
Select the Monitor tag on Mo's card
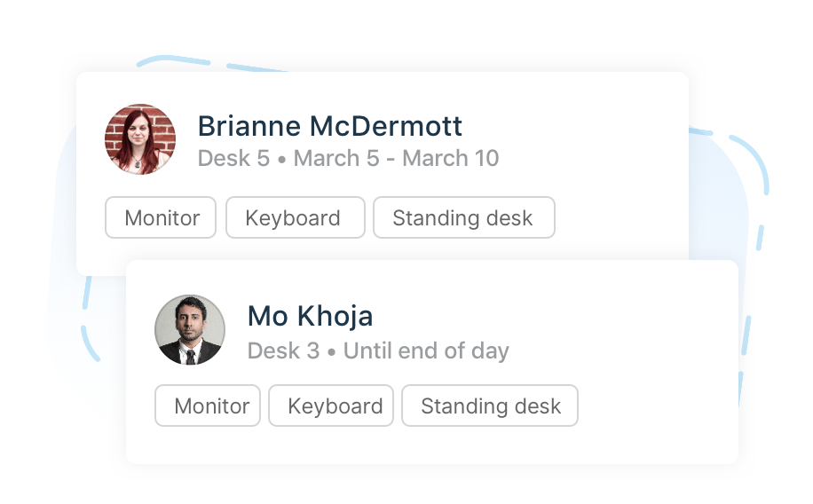pos(208,406)
